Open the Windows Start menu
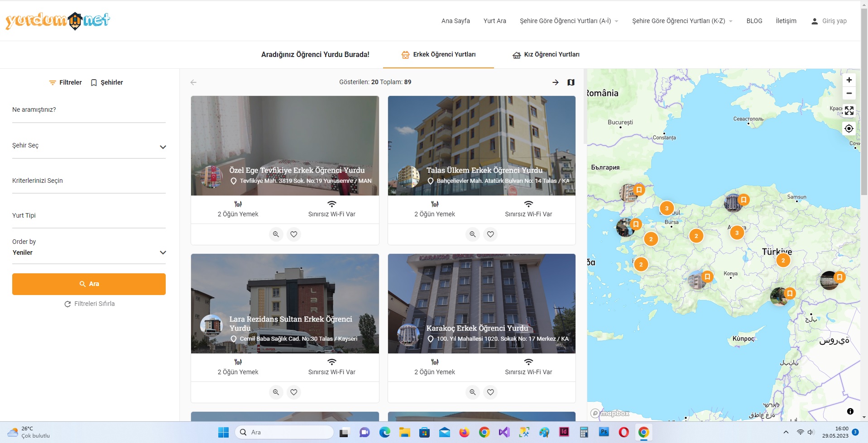This screenshot has width=868, height=443. tap(223, 432)
